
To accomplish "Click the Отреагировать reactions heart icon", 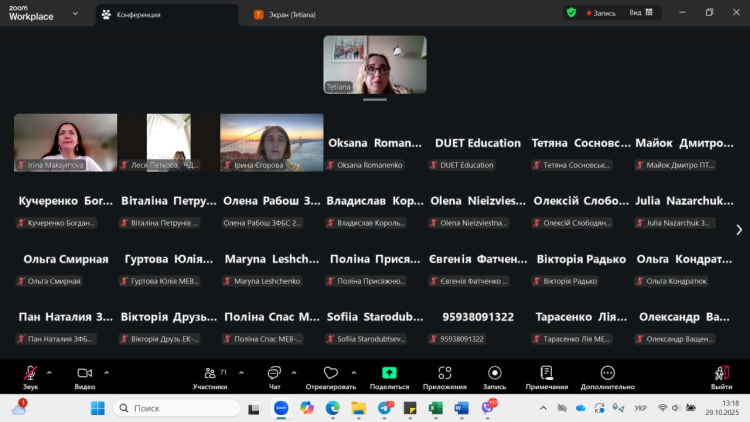I will point(331,373).
